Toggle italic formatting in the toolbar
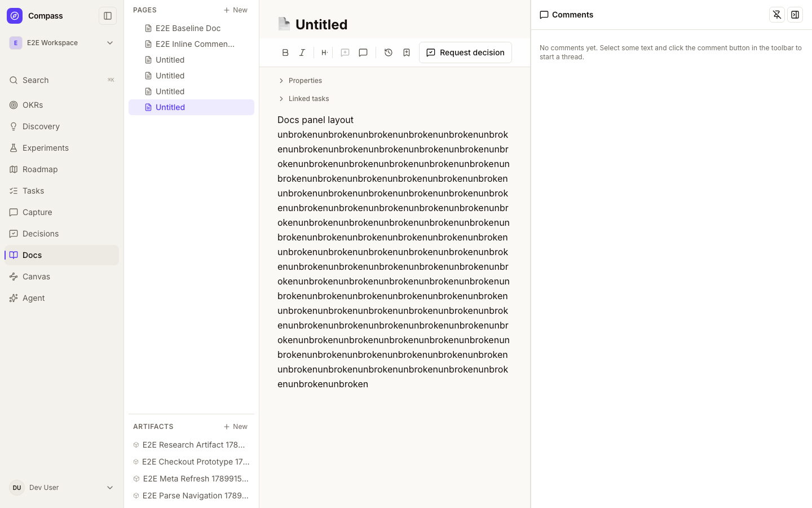 [302, 52]
